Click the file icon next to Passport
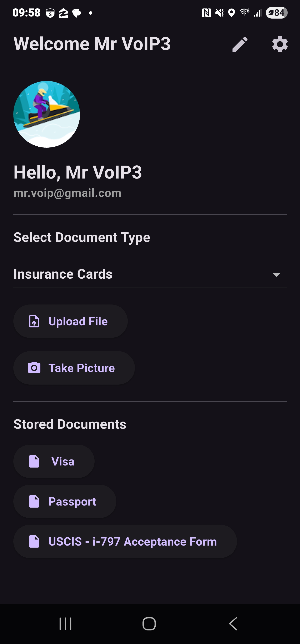This screenshot has height=644, width=300. (34, 502)
